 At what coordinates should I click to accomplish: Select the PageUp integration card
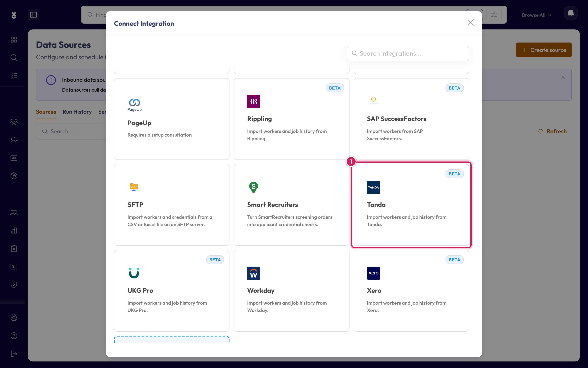[171, 119]
